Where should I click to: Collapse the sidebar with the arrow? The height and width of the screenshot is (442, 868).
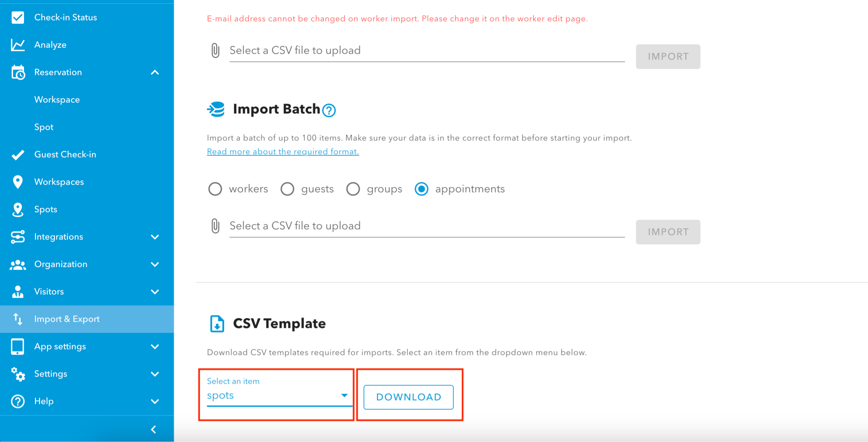[x=154, y=430]
